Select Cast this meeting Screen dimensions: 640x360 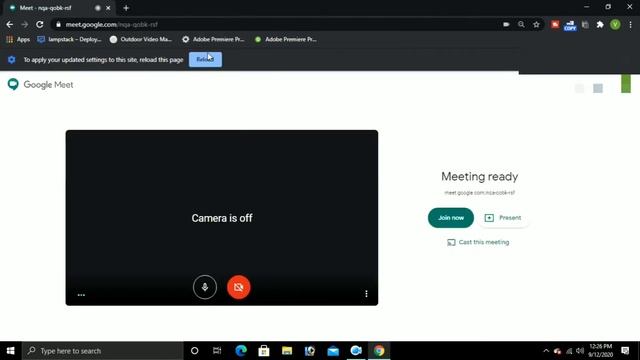(x=478, y=242)
